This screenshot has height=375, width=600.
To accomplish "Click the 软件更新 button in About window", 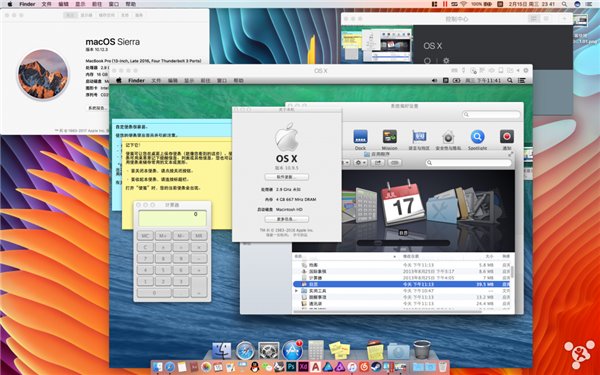I will [x=287, y=177].
